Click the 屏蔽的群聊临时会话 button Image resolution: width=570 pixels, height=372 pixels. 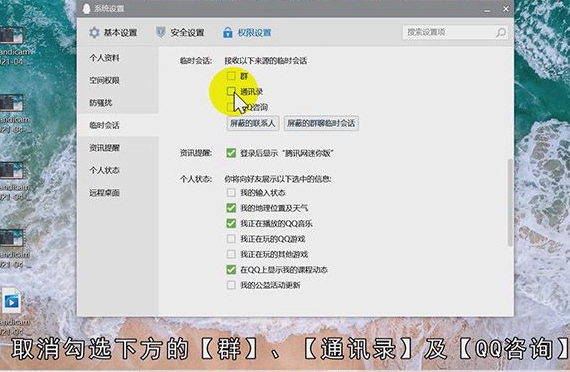(x=321, y=123)
